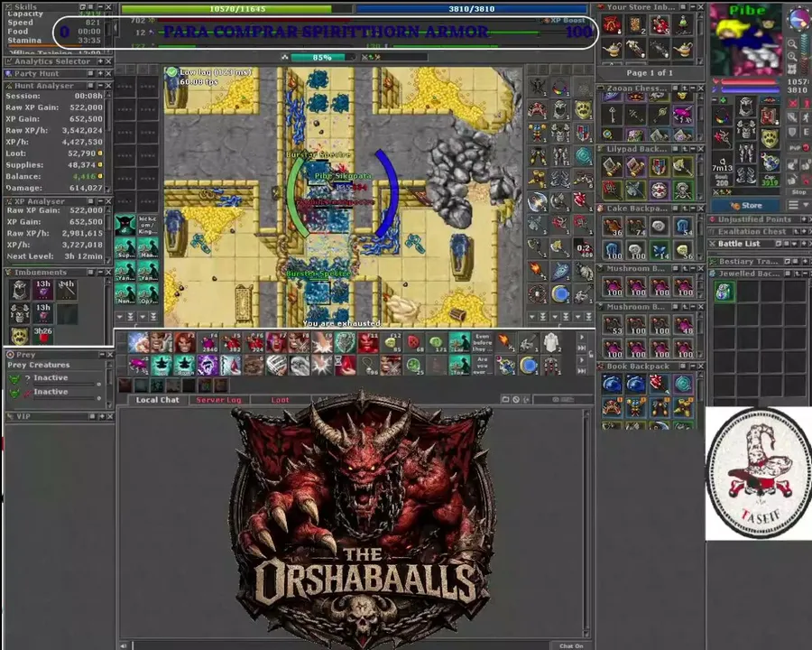Click the boots slot in the equipment panel
Viewport: 812px width, 650px height.
(x=746, y=175)
